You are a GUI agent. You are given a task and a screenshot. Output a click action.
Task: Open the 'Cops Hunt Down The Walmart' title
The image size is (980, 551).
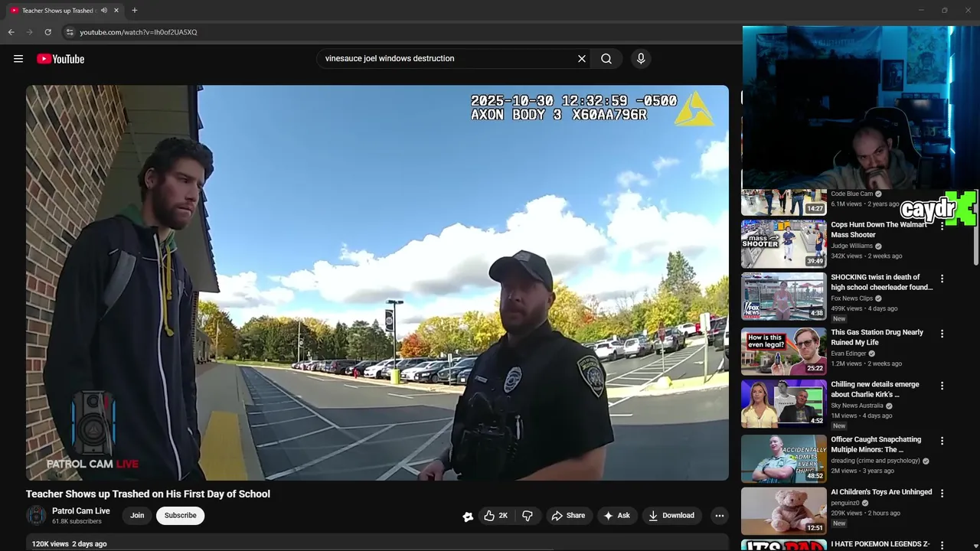click(879, 230)
